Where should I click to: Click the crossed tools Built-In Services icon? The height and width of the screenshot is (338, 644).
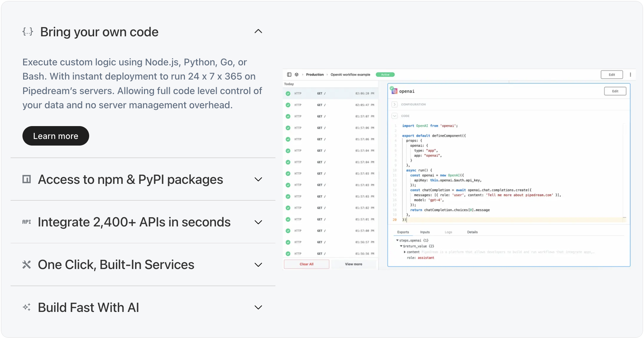click(x=26, y=264)
